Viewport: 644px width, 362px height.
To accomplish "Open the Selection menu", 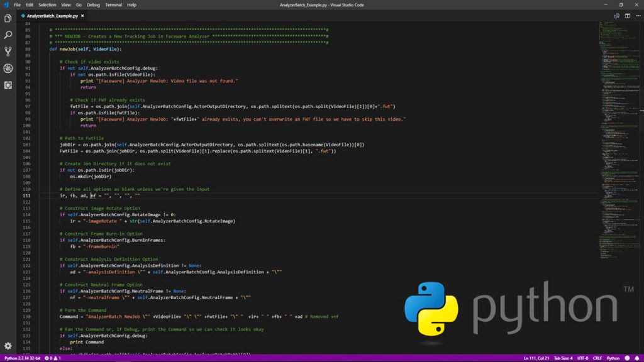I will pos(47,5).
